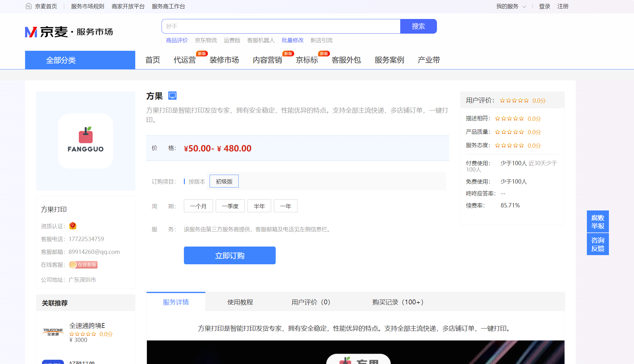
Task: Click the 京麦首页 home icon
Action: (28, 6)
